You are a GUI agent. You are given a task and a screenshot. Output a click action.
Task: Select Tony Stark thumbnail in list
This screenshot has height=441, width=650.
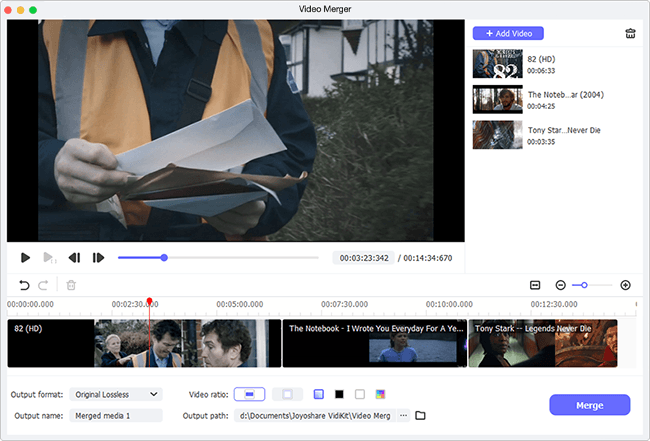[x=497, y=135]
